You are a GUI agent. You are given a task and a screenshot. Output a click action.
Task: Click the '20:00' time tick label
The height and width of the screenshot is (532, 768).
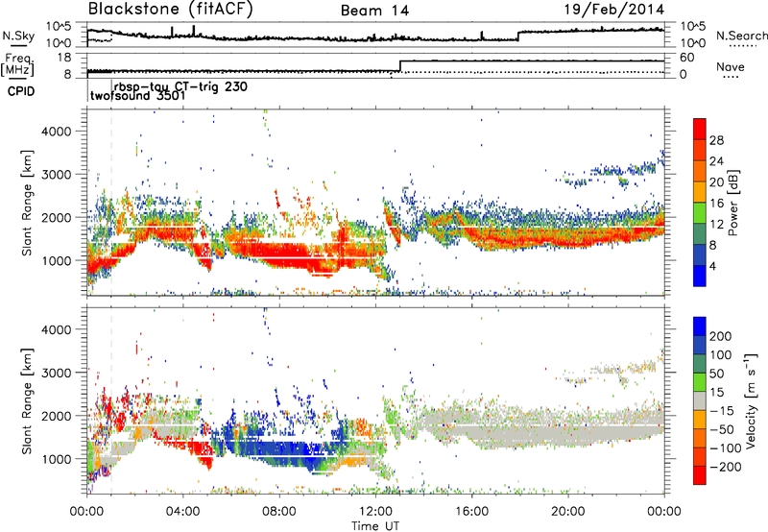[x=567, y=512]
